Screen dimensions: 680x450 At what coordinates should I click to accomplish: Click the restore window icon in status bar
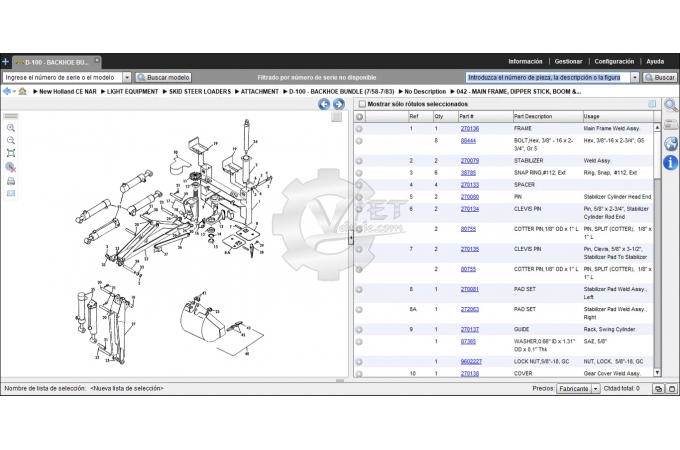coord(658,389)
